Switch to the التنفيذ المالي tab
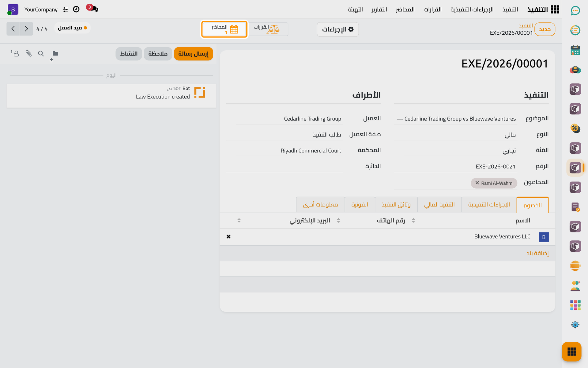This screenshot has height=368, width=588. pyautogui.click(x=439, y=205)
